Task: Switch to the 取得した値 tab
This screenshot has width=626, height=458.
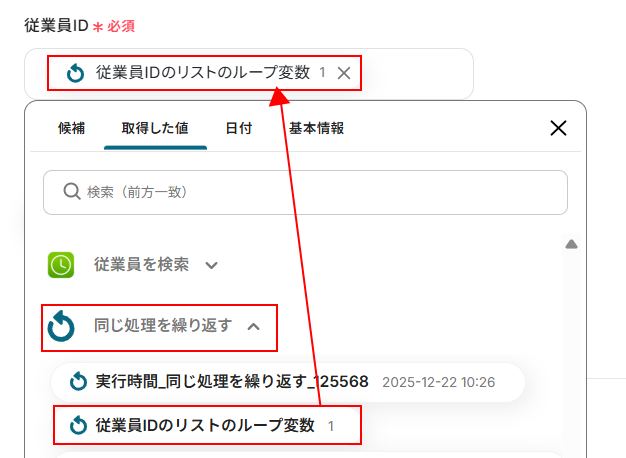Action: pyautogui.click(x=155, y=128)
